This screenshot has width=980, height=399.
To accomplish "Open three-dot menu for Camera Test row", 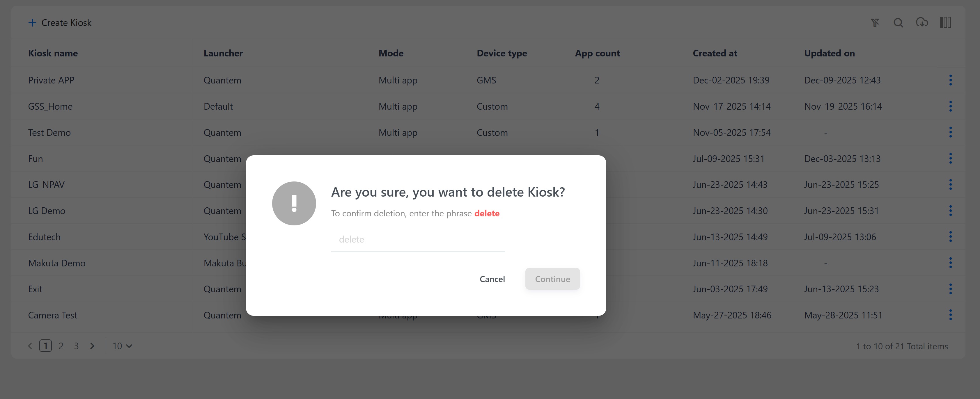I will pos(950,315).
